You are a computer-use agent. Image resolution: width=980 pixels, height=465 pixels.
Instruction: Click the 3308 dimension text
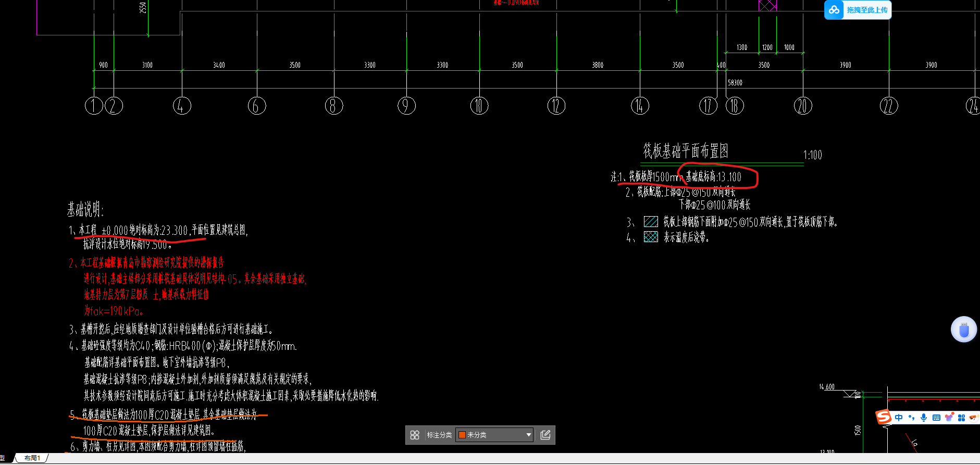click(x=442, y=65)
